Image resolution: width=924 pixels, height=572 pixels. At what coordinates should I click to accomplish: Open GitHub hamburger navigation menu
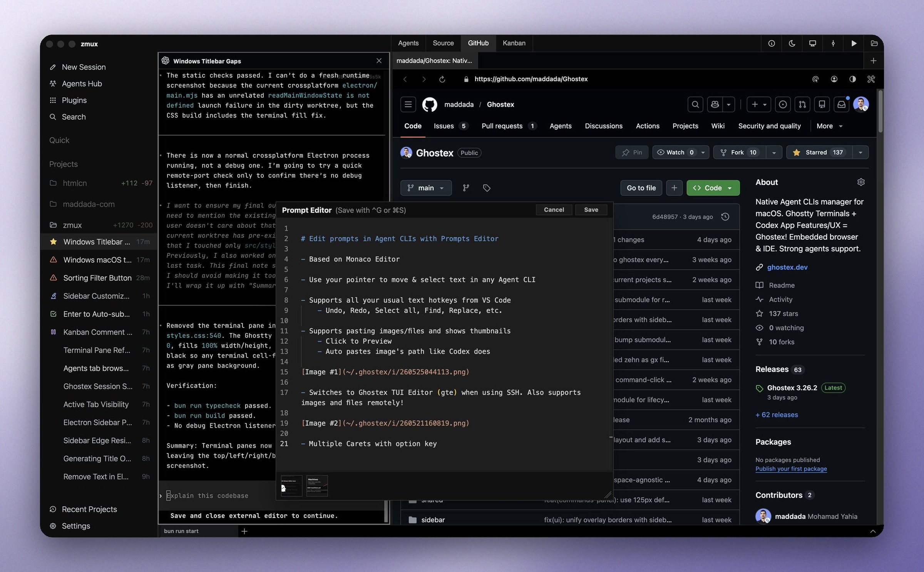point(408,104)
